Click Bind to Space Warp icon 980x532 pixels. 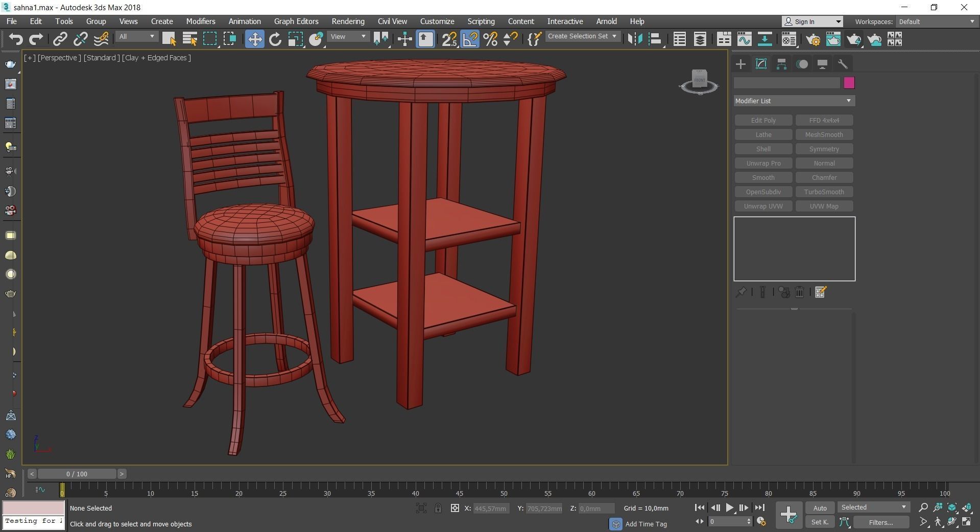(x=101, y=39)
